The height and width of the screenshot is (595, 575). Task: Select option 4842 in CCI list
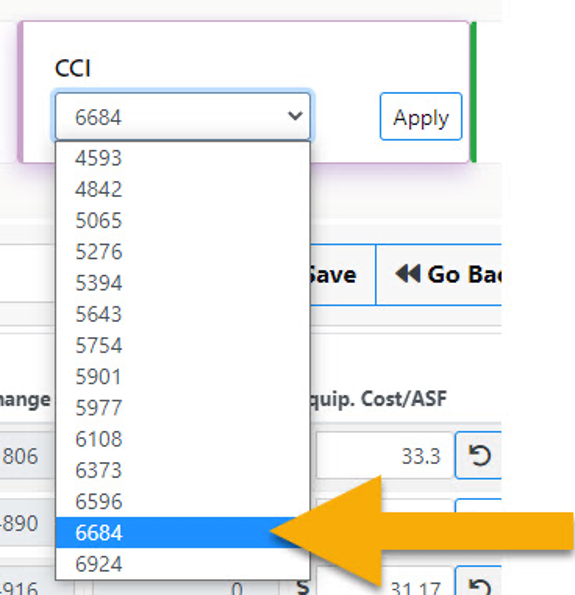[x=183, y=189]
